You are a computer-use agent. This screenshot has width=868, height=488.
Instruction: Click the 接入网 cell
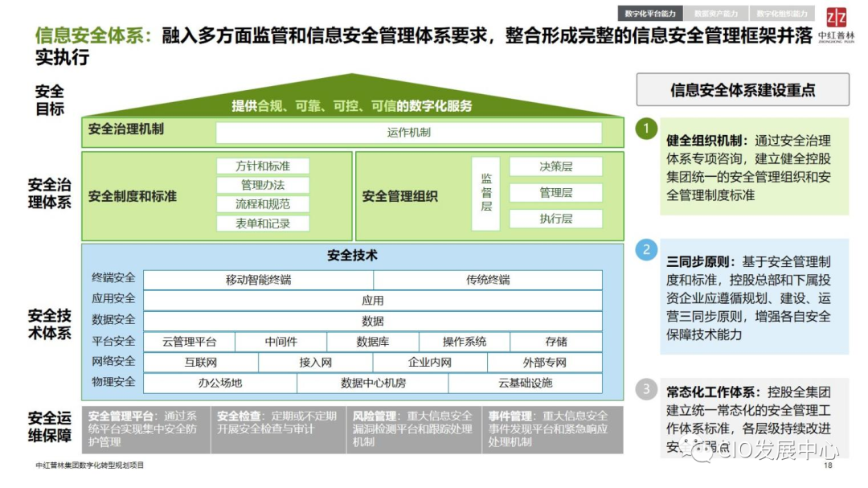pos(316,363)
